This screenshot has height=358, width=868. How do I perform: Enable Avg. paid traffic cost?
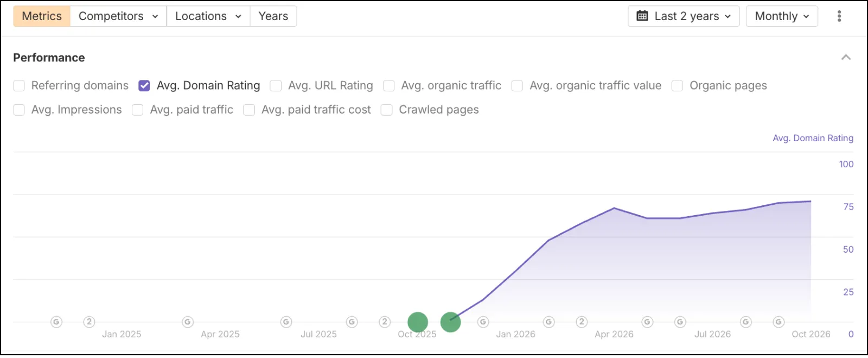point(249,110)
